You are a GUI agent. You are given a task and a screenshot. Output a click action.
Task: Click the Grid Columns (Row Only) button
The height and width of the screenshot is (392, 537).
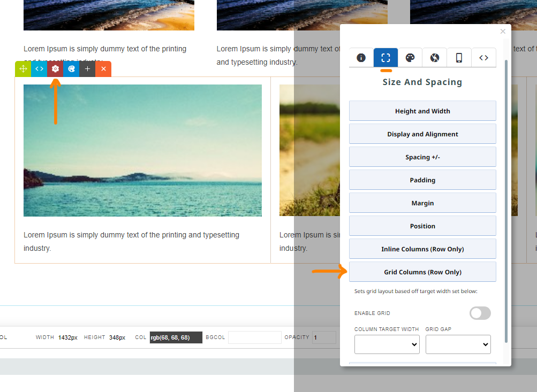[x=422, y=272]
